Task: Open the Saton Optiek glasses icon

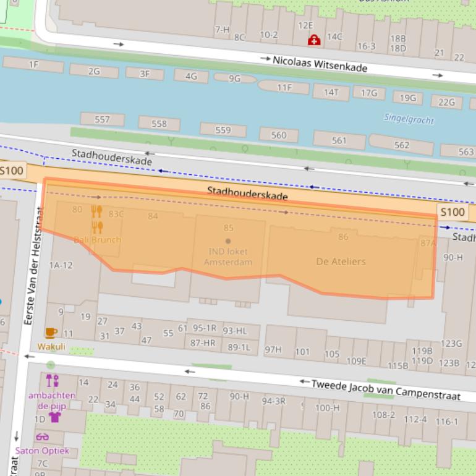Action: [x=42, y=437]
